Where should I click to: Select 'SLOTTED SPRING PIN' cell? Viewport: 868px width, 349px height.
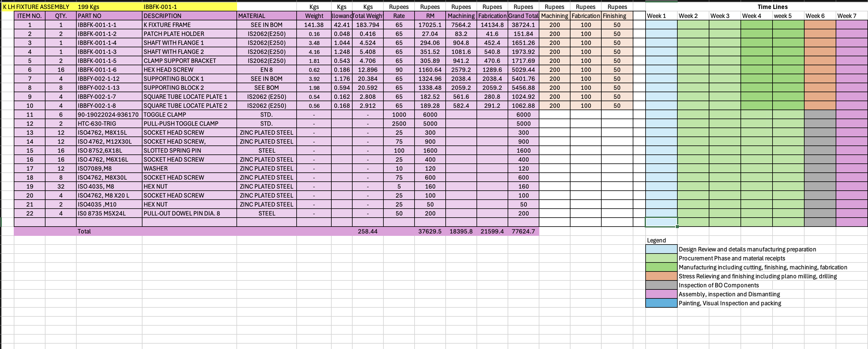click(189, 151)
